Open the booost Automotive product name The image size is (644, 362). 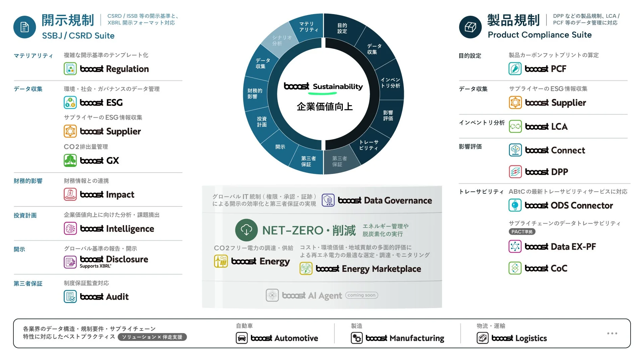(284, 338)
